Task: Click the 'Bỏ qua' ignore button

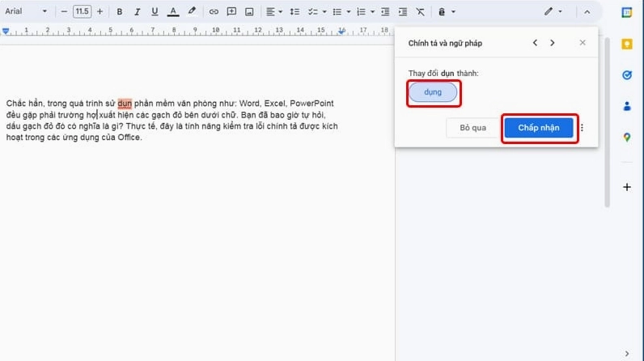Action: pyautogui.click(x=472, y=128)
